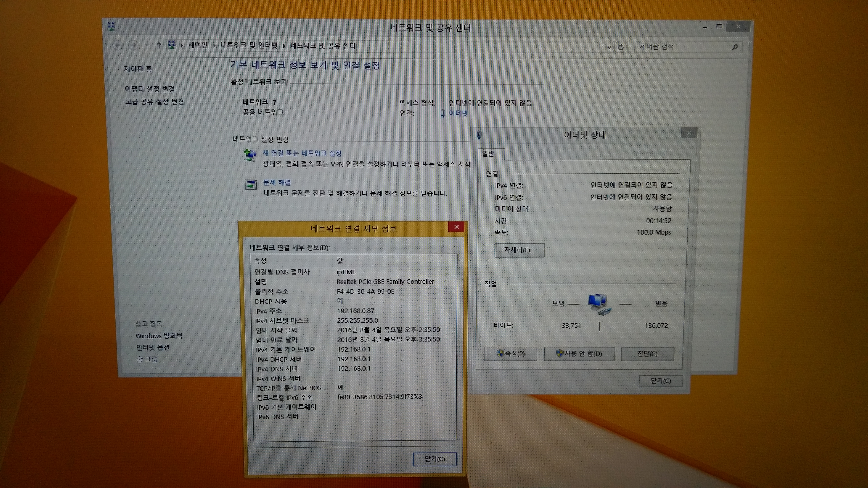Click 제어판 in the breadcrumb path
Screen dimensions: 868x488
click(x=198, y=45)
